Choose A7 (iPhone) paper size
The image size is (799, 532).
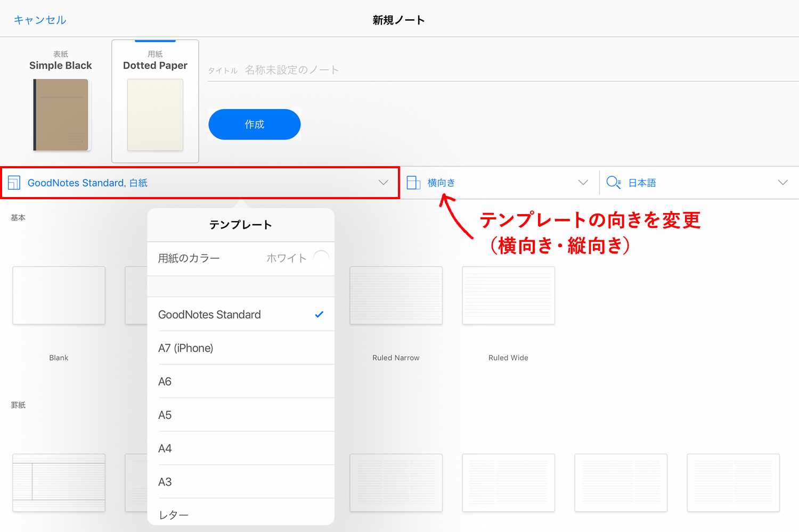pos(241,348)
